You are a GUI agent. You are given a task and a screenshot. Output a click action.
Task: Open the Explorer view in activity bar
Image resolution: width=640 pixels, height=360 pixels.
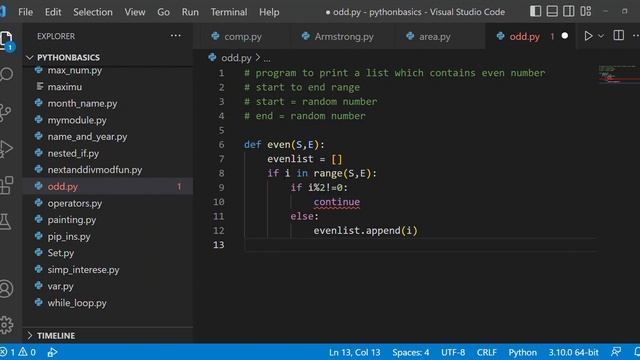click(x=7, y=41)
